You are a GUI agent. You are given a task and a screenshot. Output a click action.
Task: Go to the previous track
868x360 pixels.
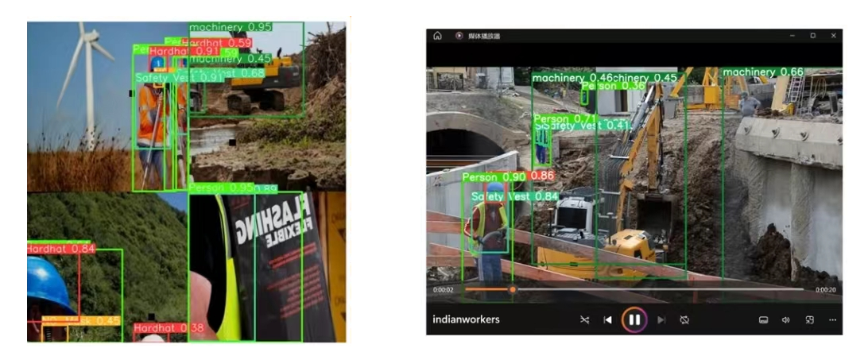pos(608,319)
